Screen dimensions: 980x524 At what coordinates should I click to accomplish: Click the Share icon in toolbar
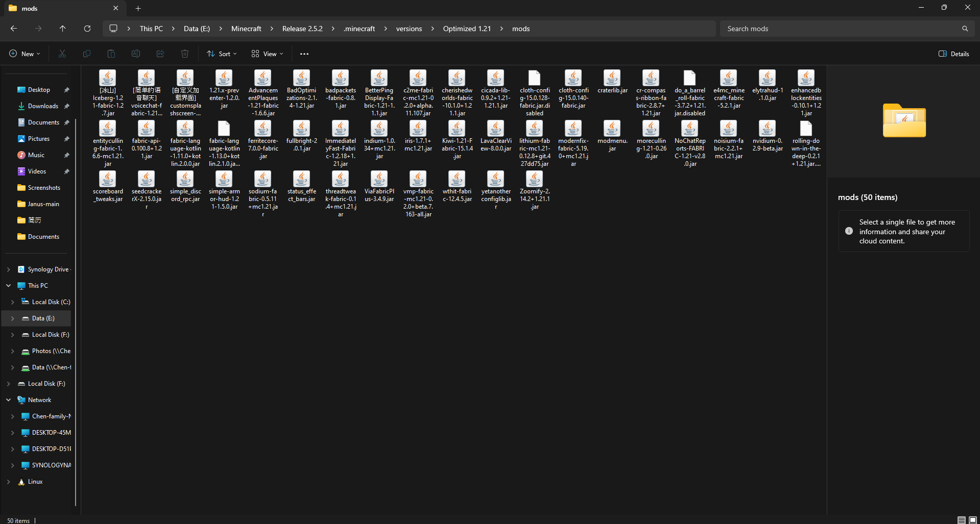click(160, 54)
